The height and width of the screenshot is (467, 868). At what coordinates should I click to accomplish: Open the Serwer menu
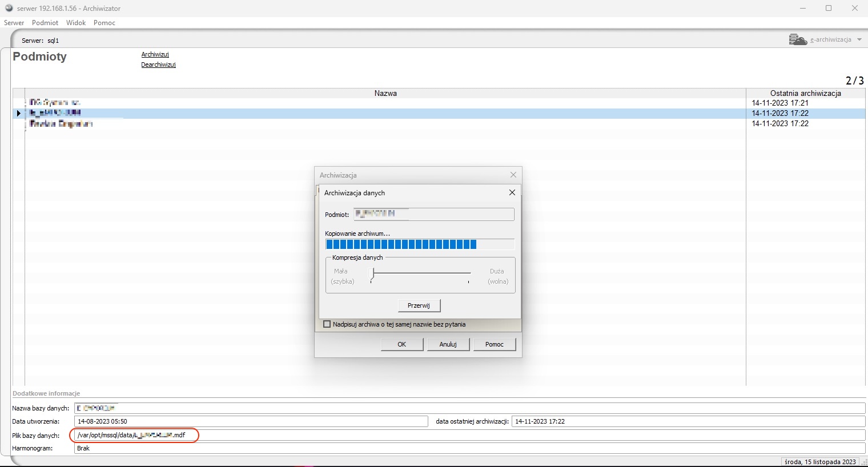14,23
